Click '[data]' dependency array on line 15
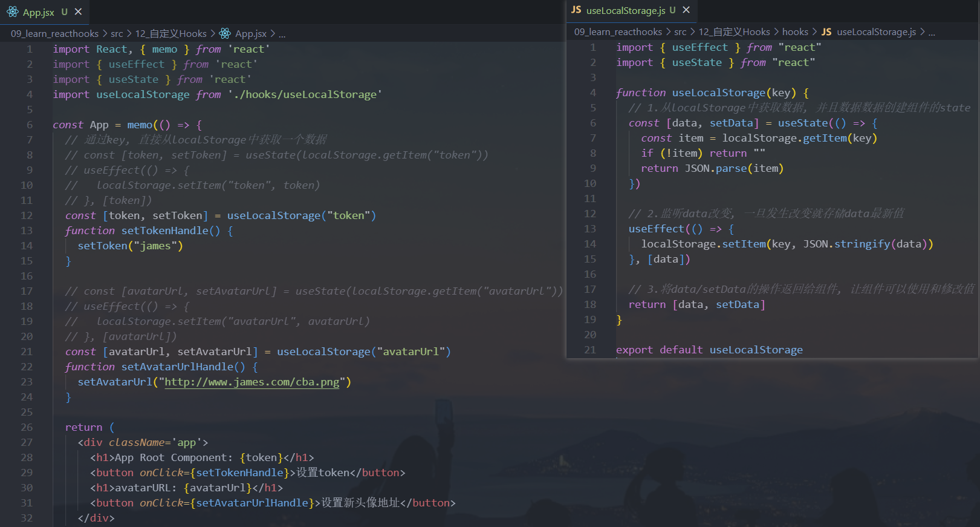The width and height of the screenshot is (980, 527). click(666, 259)
